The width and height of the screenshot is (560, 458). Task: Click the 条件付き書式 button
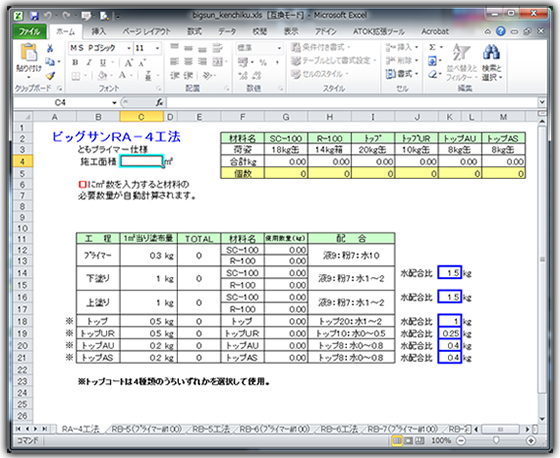point(320,47)
